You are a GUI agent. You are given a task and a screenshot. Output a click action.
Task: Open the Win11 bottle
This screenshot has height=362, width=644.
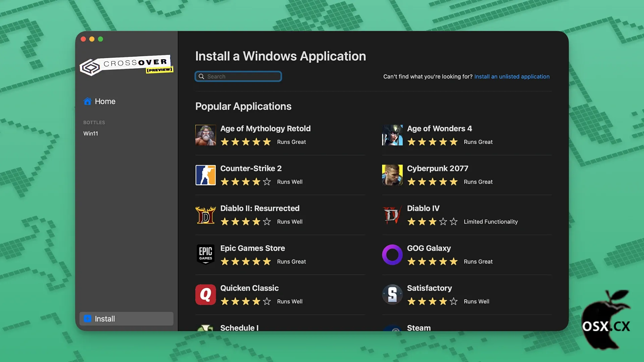(x=91, y=133)
